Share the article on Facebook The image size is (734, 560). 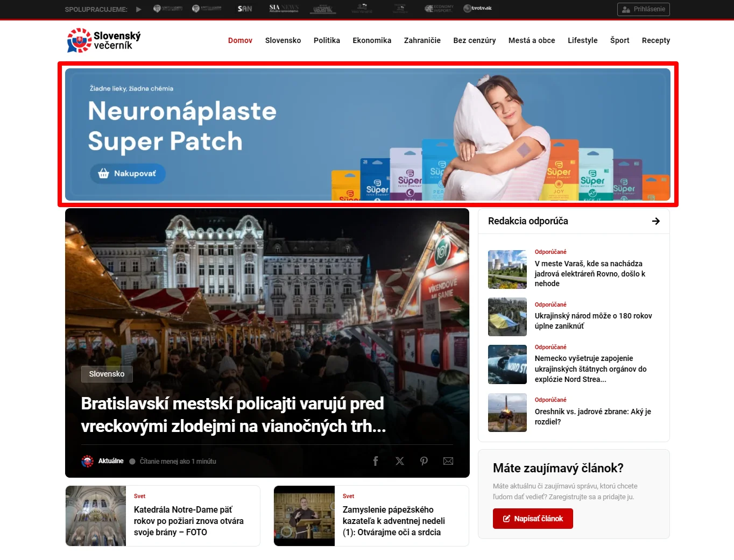click(376, 461)
